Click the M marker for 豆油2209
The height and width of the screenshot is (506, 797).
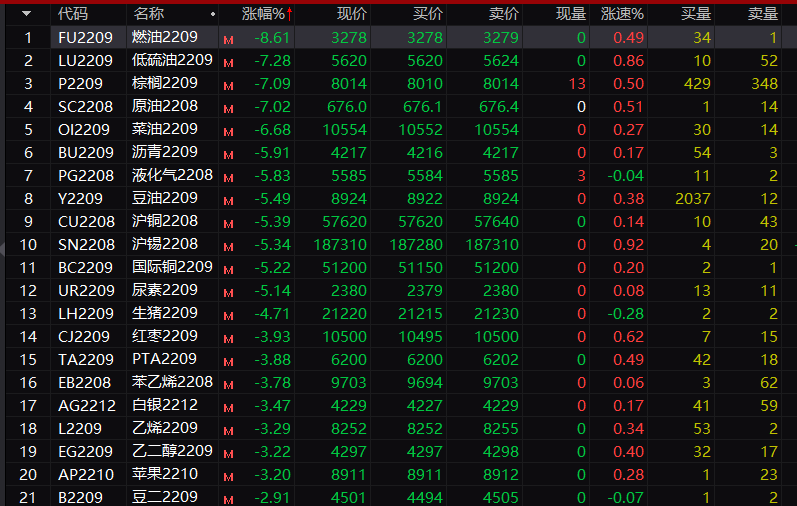pos(229,200)
